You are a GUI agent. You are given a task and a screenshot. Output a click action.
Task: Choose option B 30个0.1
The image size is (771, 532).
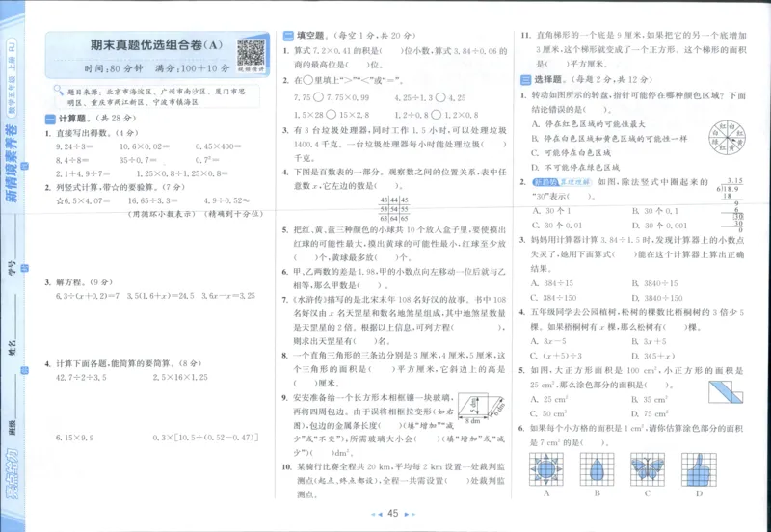[x=655, y=211]
